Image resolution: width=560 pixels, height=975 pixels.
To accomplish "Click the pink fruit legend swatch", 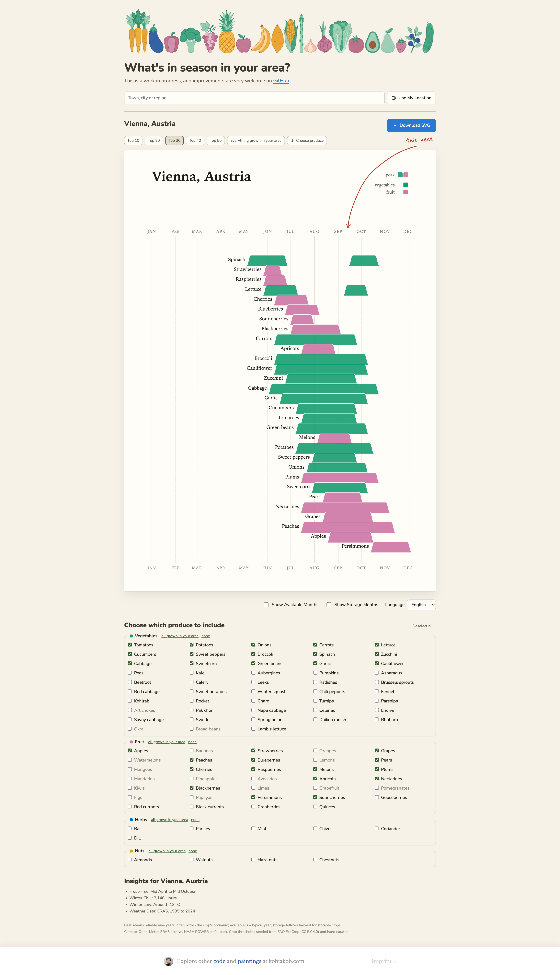I will coord(405,192).
